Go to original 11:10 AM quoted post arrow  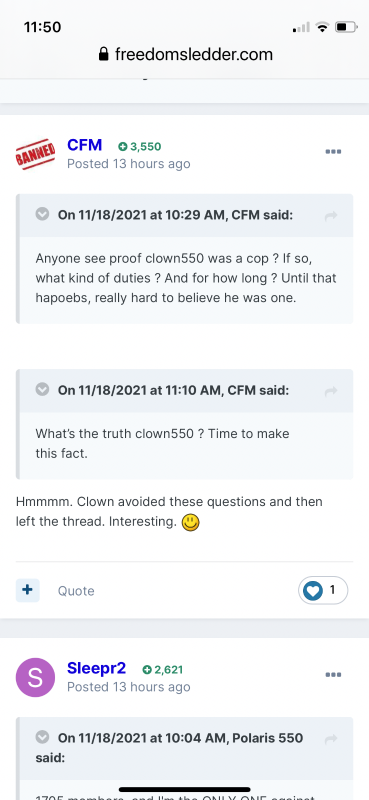tap(331, 391)
